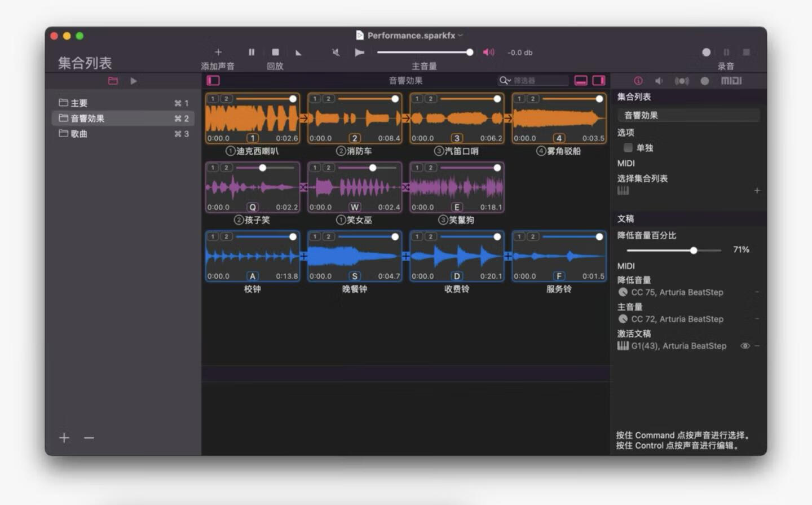
Task: Open the filter search dropdown magnifier
Action: coord(505,81)
